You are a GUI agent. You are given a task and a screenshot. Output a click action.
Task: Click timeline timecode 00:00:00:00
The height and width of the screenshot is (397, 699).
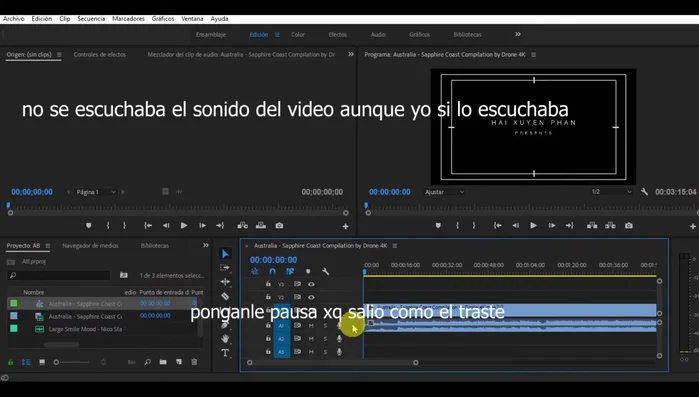(x=273, y=260)
